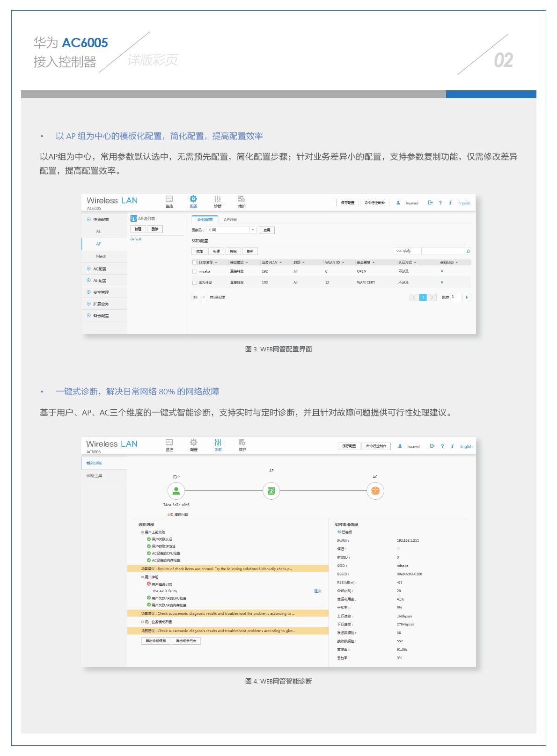This screenshot has width=557, height=756.
Task: Click green check beside 用户关联认证
Action: [x=149, y=539]
